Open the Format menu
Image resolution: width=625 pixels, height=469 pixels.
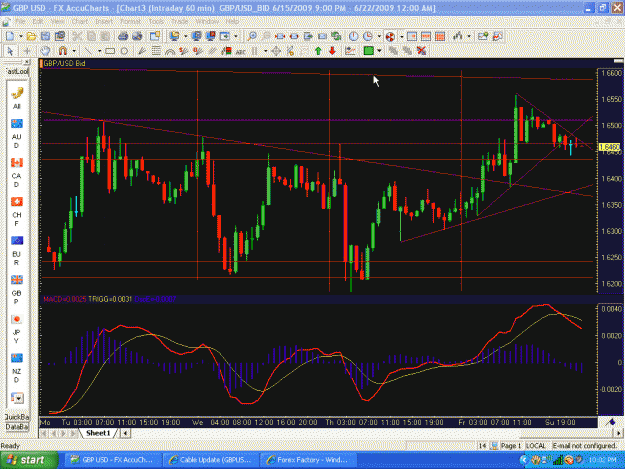pyautogui.click(x=130, y=21)
